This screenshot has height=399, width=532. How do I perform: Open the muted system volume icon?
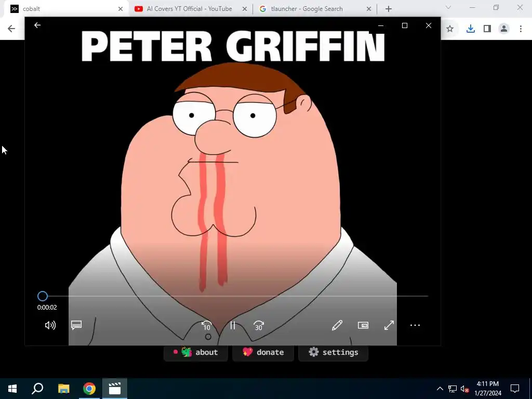click(x=464, y=389)
